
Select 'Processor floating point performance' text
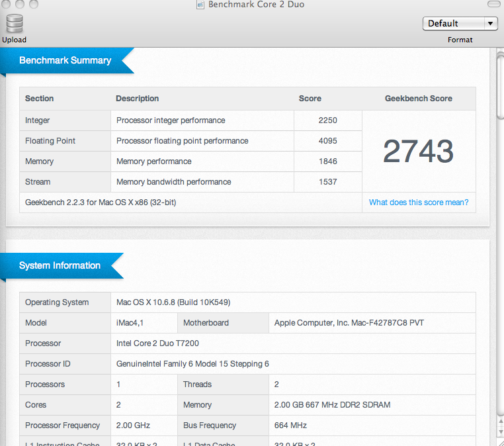point(183,141)
